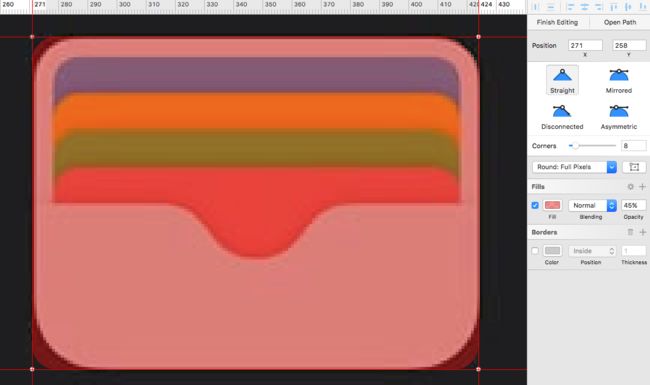The width and height of the screenshot is (650, 385).
Task: Select the Mirrored point type
Action: click(x=618, y=80)
